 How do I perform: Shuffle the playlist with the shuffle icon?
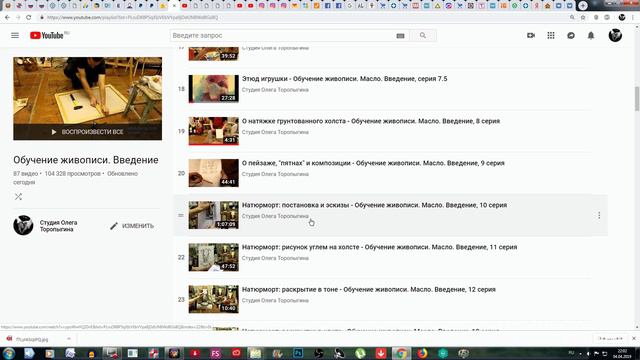tap(18, 197)
